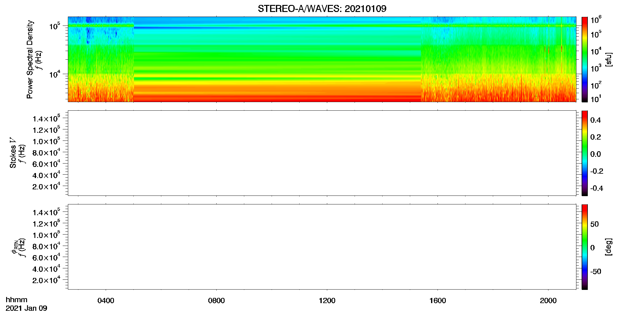Viewport: 644px width, 332px height.
Task: Click the STEREO-A/WAVES: 20210109 plot title
Action: [322, 9]
